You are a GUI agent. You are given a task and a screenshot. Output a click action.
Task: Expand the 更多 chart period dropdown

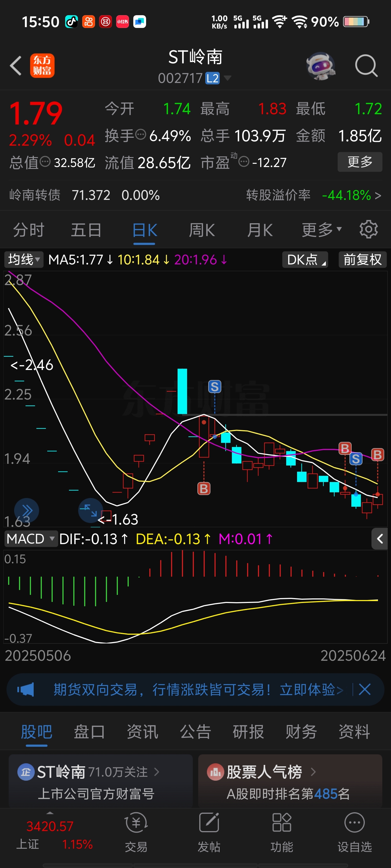321,231
